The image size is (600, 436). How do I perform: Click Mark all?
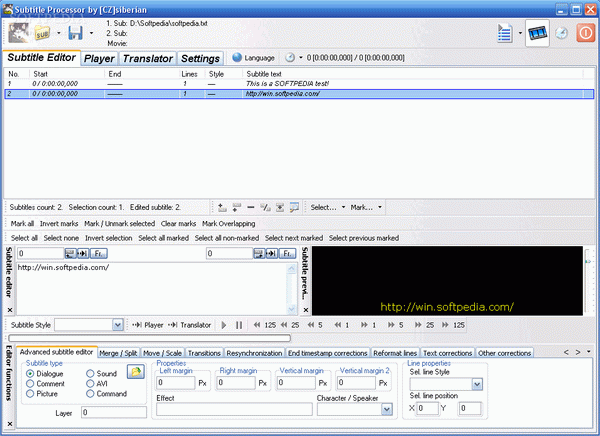coord(22,224)
